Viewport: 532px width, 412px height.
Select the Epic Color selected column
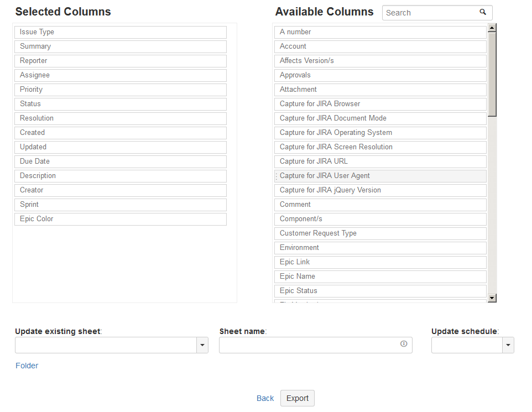(x=120, y=219)
